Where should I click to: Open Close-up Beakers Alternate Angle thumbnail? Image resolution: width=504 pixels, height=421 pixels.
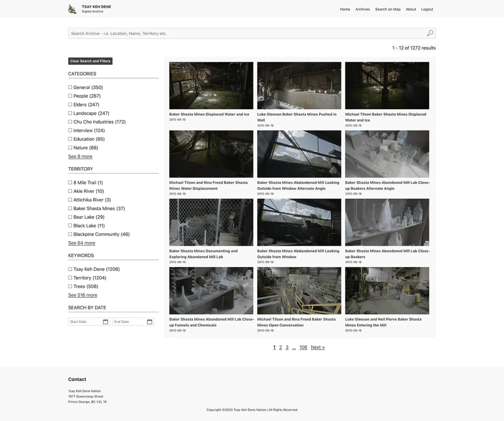387,154
